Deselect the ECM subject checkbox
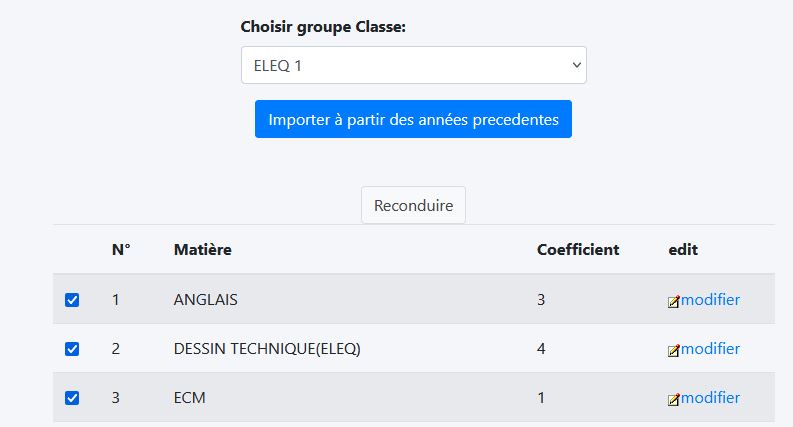The height and width of the screenshot is (427, 793). 72,398
